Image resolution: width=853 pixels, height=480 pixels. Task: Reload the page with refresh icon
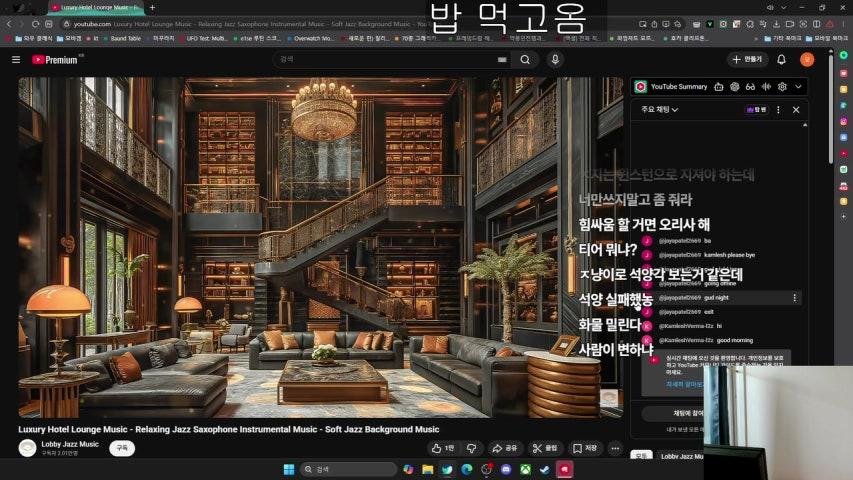coord(35,24)
